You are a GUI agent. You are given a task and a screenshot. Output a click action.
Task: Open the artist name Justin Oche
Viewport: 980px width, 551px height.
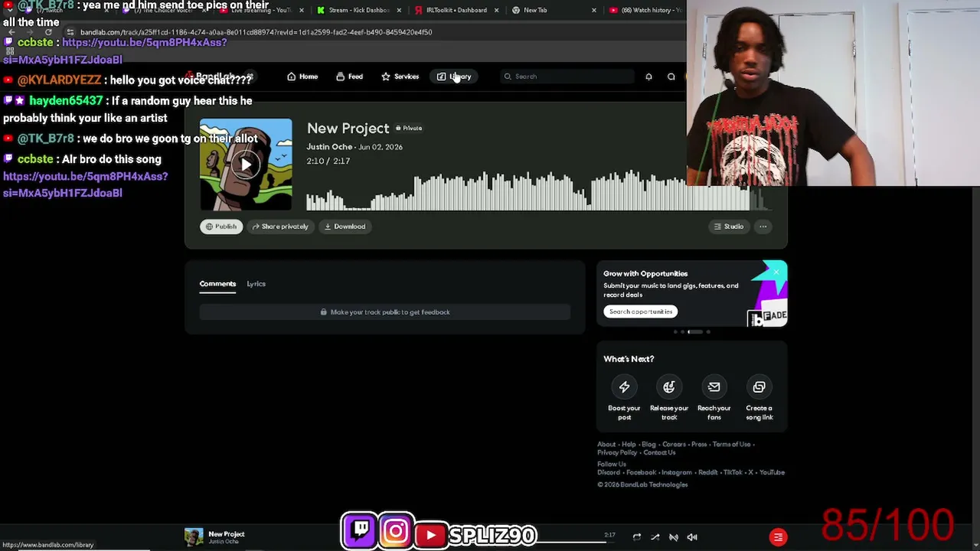(x=329, y=147)
